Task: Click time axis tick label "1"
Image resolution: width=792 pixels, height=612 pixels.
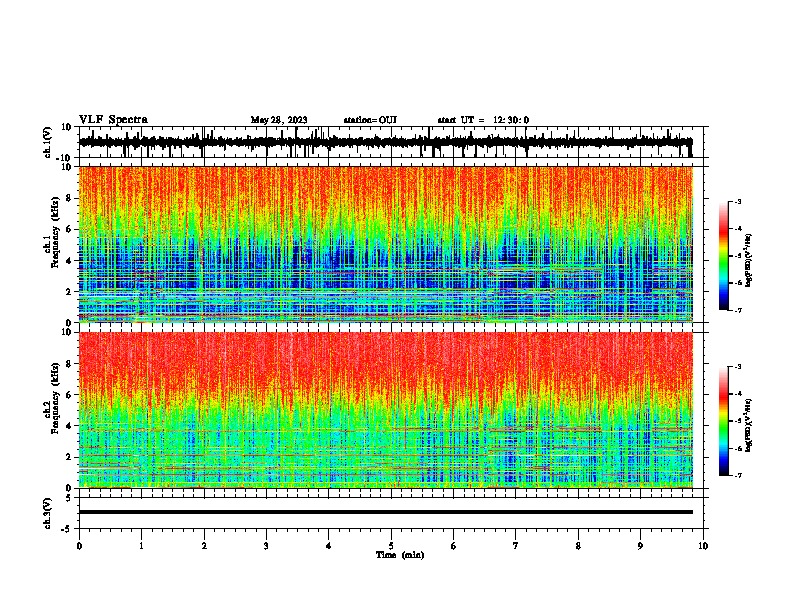Action: tap(141, 546)
